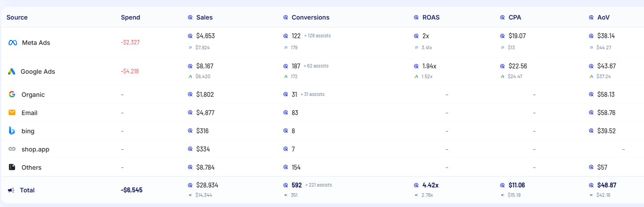Click the attribution icon beside Sales header
This screenshot has width=644, height=207.
coord(191,18)
